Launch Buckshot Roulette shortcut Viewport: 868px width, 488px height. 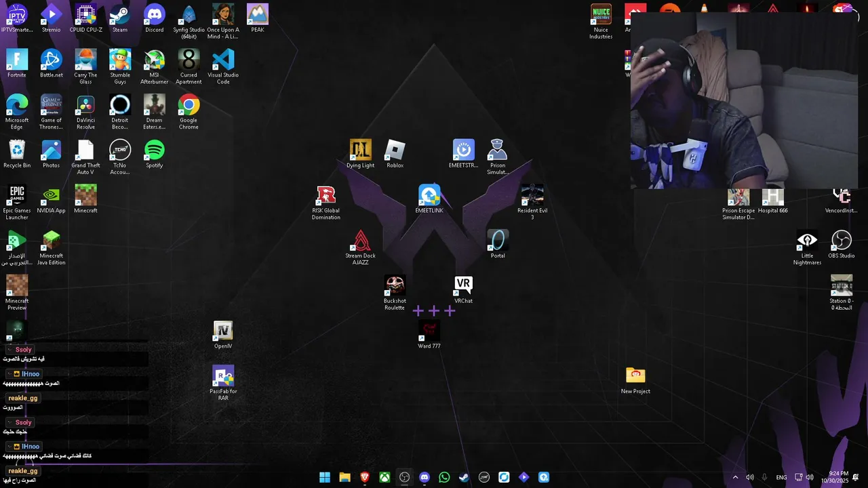coord(395,293)
